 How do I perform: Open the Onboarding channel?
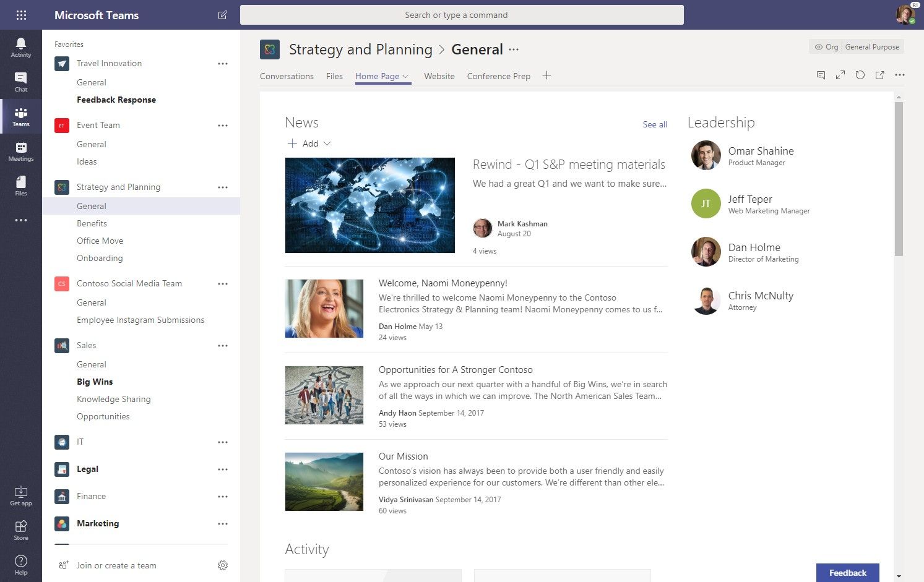click(100, 258)
